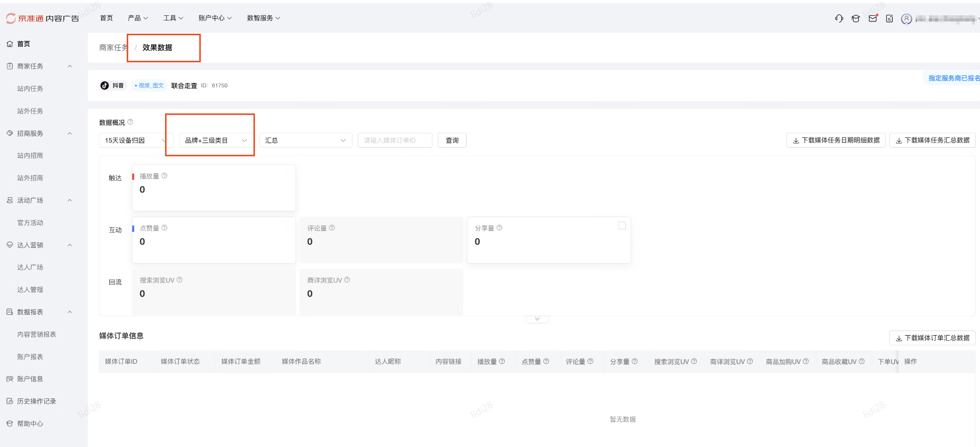Image resolution: width=980 pixels, height=447 pixels.
Task: Open the notes edit icon in header
Action: tap(890, 18)
